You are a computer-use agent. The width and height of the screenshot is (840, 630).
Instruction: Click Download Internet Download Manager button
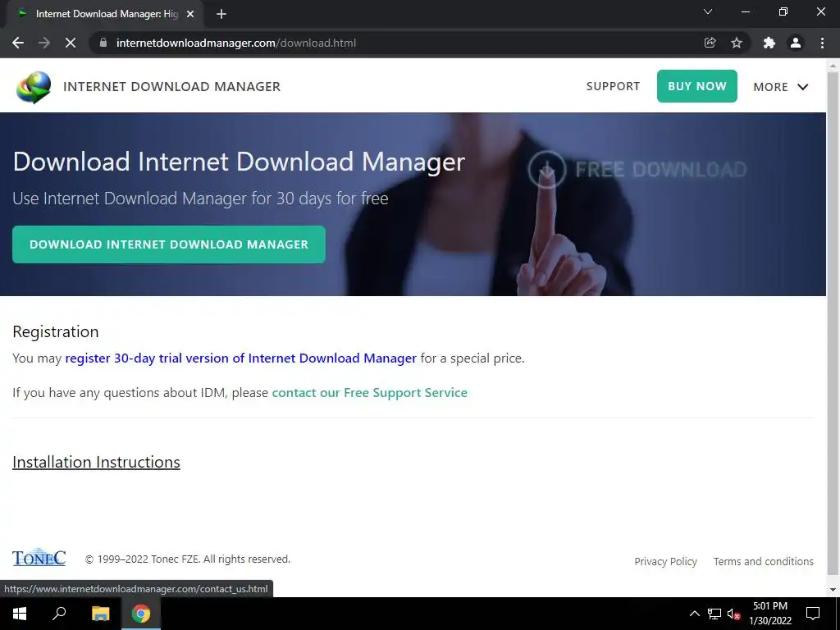point(169,244)
